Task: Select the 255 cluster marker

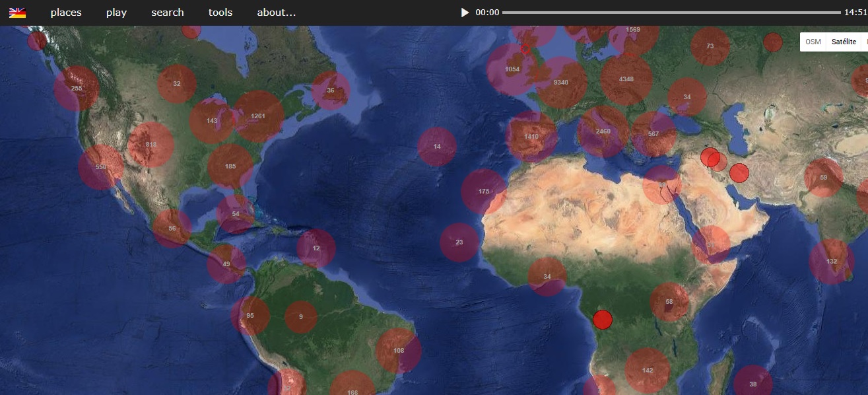Action: [x=77, y=89]
